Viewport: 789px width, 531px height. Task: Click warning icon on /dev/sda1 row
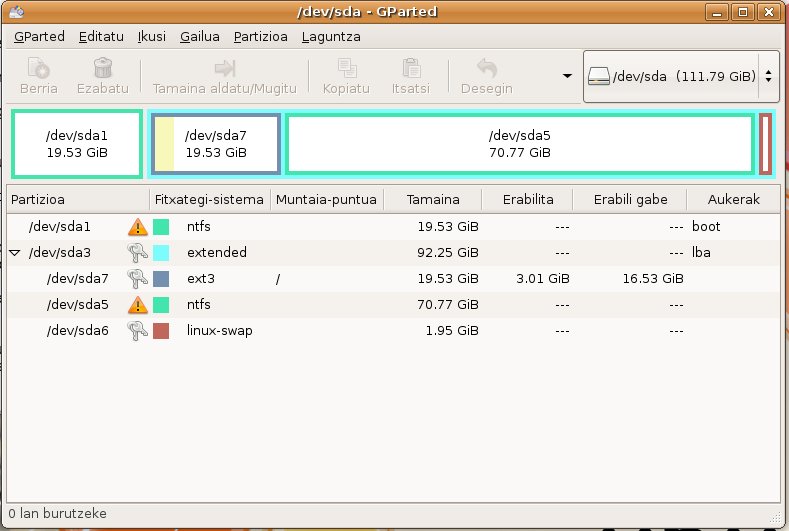[137, 227]
